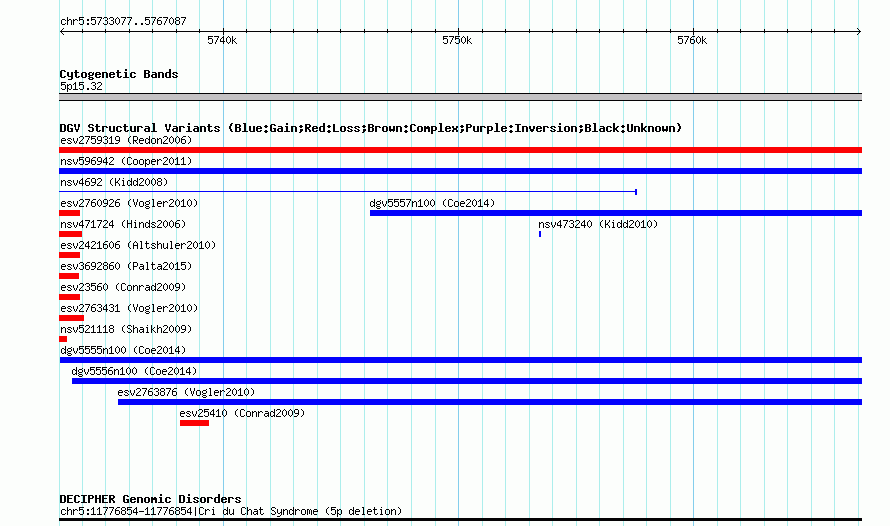This screenshot has width=890, height=526.
Task: Select the gray 5p15.32 cytogenetic band bar
Action: pyautogui.click(x=460, y=97)
